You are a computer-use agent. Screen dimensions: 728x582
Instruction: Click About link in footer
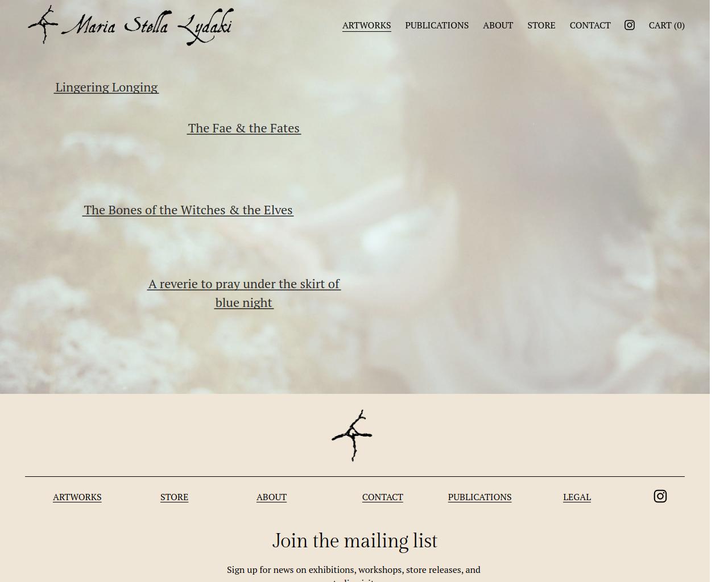(x=271, y=497)
